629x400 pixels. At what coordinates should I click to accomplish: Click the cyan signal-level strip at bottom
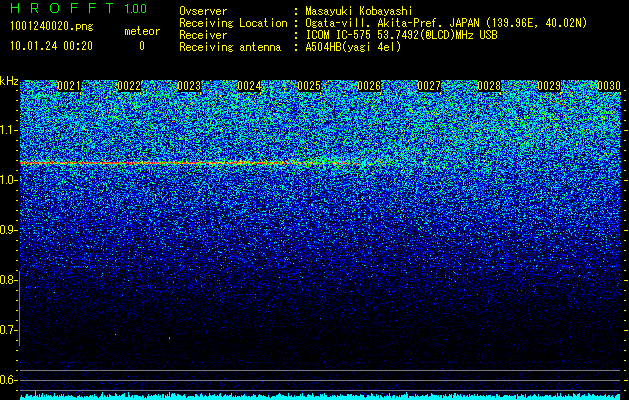(x=321, y=396)
